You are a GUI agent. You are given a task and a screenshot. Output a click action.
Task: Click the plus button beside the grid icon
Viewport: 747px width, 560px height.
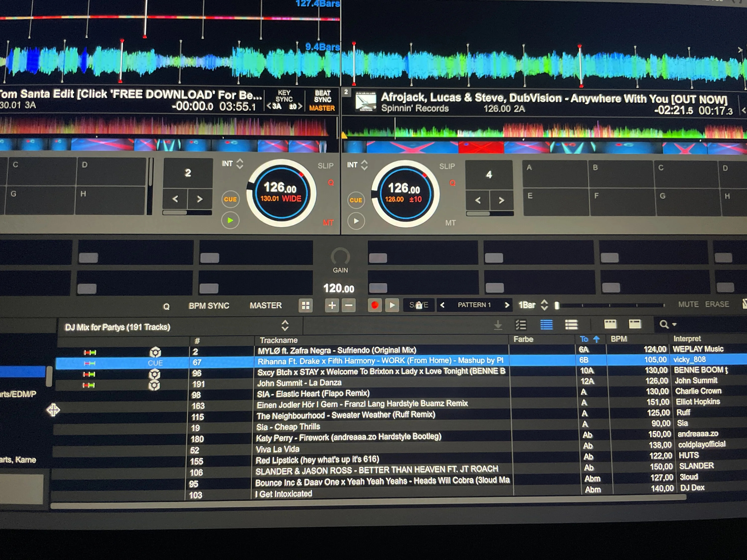[x=332, y=305]
